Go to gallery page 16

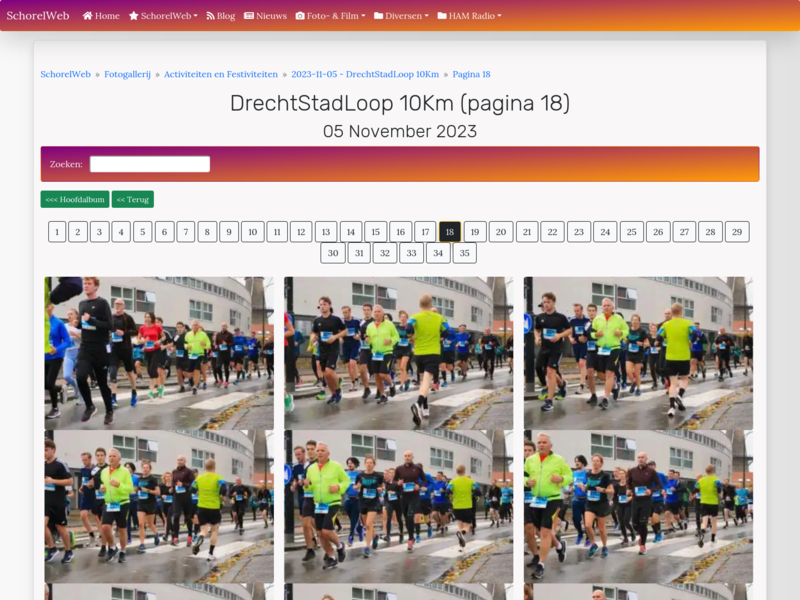tap(401, 232)
